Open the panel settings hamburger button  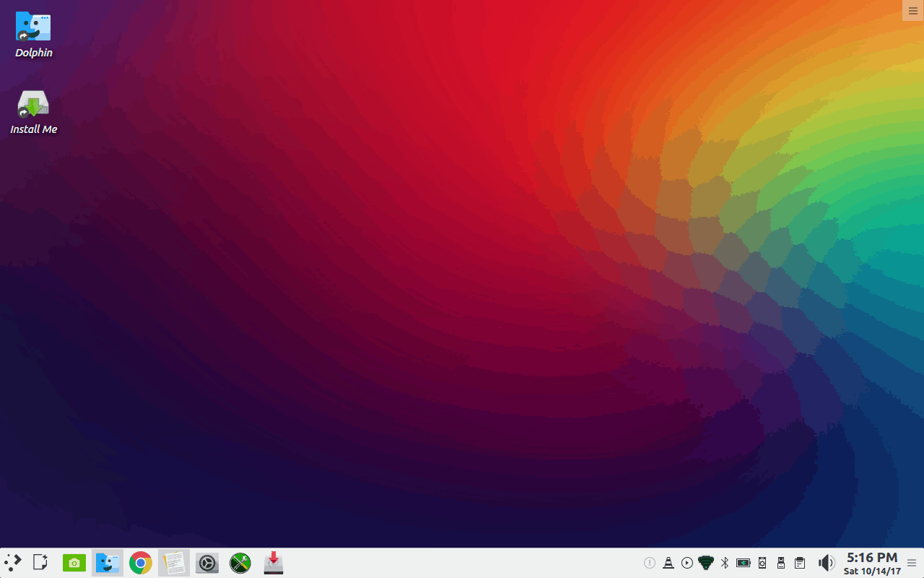(912, 563)
